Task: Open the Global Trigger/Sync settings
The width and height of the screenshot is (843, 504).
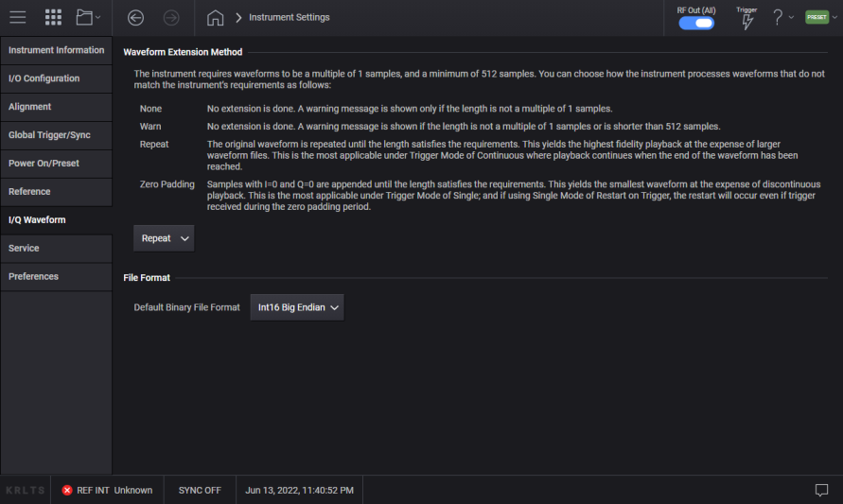Action: (56, 135)
